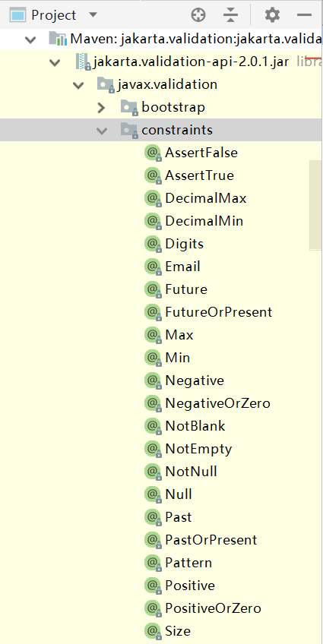Click the locate/select opened file target icon
323x644 pixels.
click(198, 15)
